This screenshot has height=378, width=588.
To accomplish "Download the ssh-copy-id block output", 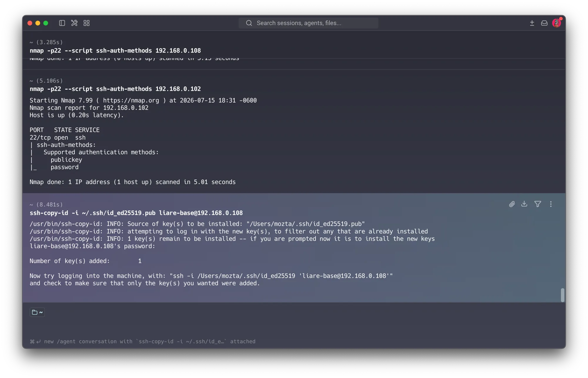I will (x=524, y=204).
